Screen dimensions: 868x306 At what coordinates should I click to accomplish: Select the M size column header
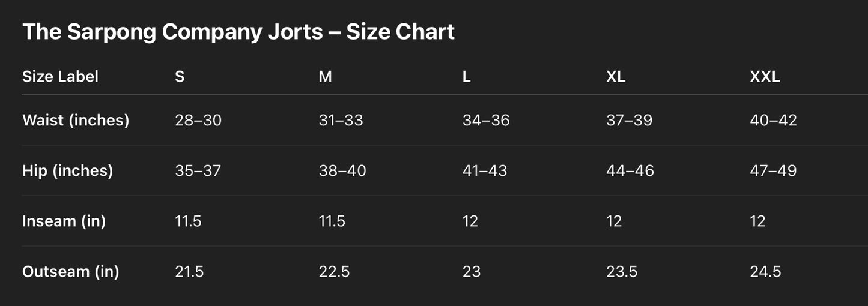coord(325,77)
